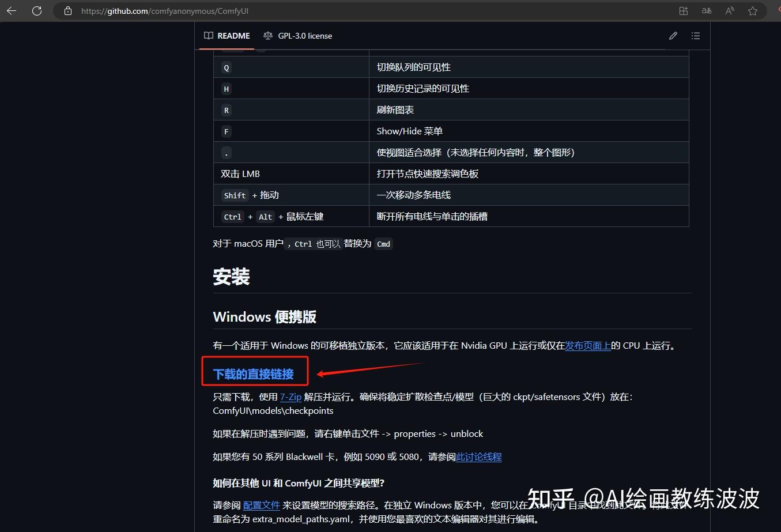Open the 配置文件 configuration file link
The image size is (781, 532).
click(x=262, y=505)
